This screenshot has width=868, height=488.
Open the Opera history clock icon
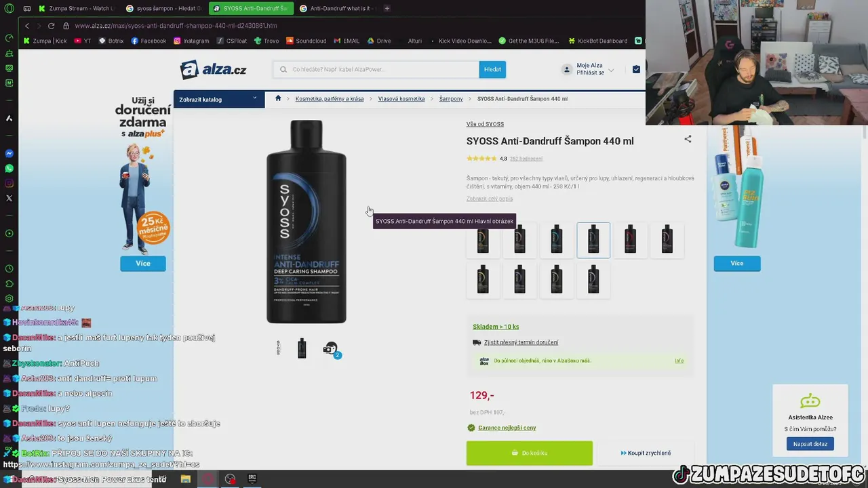pyautogui.click(x=9, y=268)
